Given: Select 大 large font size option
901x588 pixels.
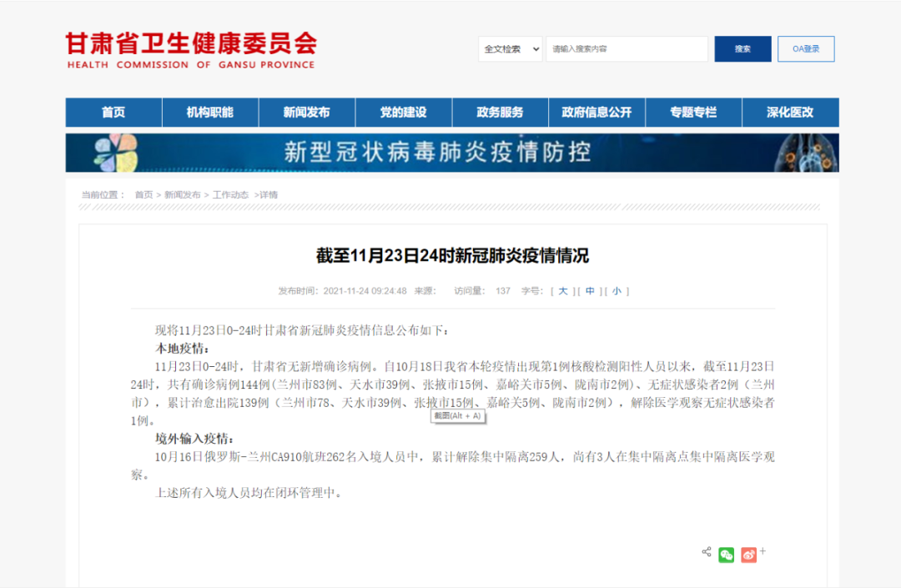Looking at the screenshot, I should 563,290.
